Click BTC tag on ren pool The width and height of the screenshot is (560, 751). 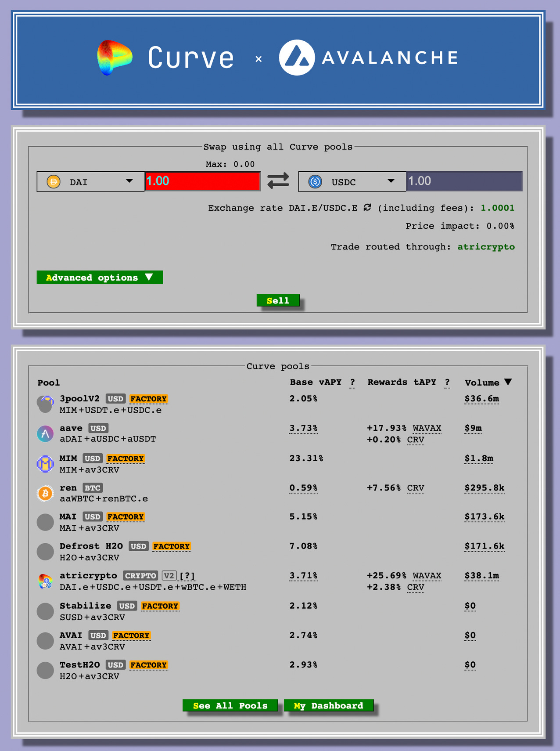click(x=93, y=488)
